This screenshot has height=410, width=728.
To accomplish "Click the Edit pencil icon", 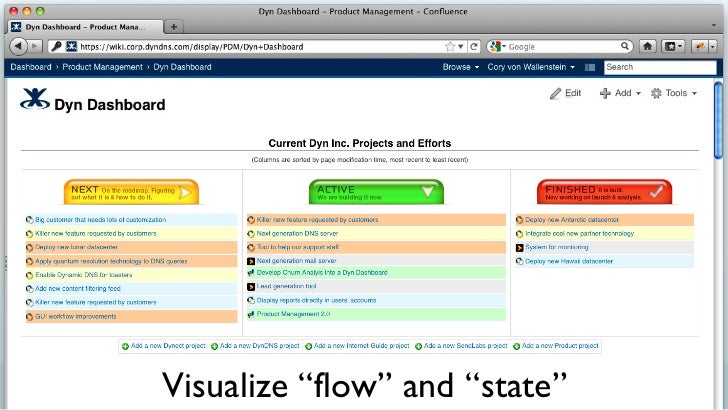I will pyautogui.click(x=555, y=93).
